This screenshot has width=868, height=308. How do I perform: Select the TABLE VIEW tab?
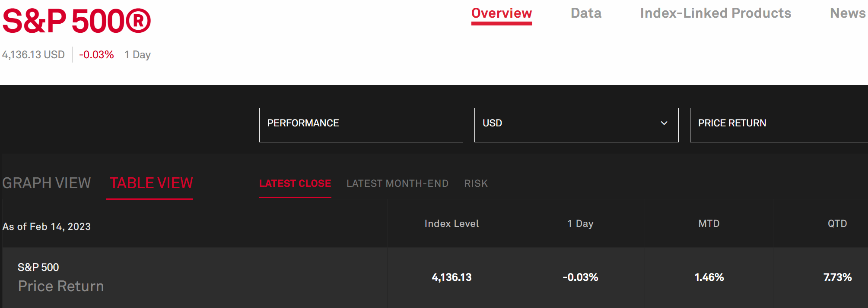click(x=151, y=183)
